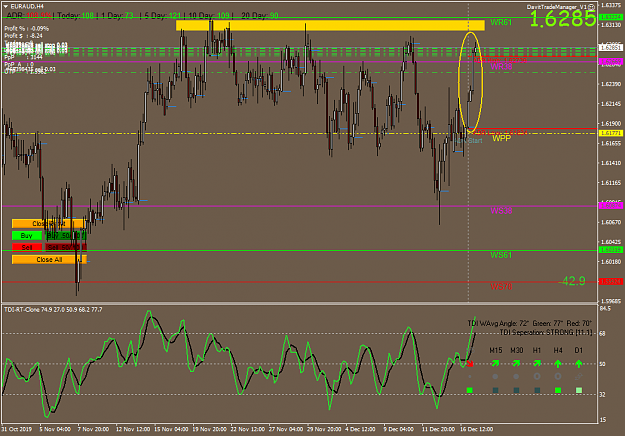Image resolution: width=625 pixels, height=436 pixels.
Task: Click the grey dot under M30 arrow
Action: (516, 376)
